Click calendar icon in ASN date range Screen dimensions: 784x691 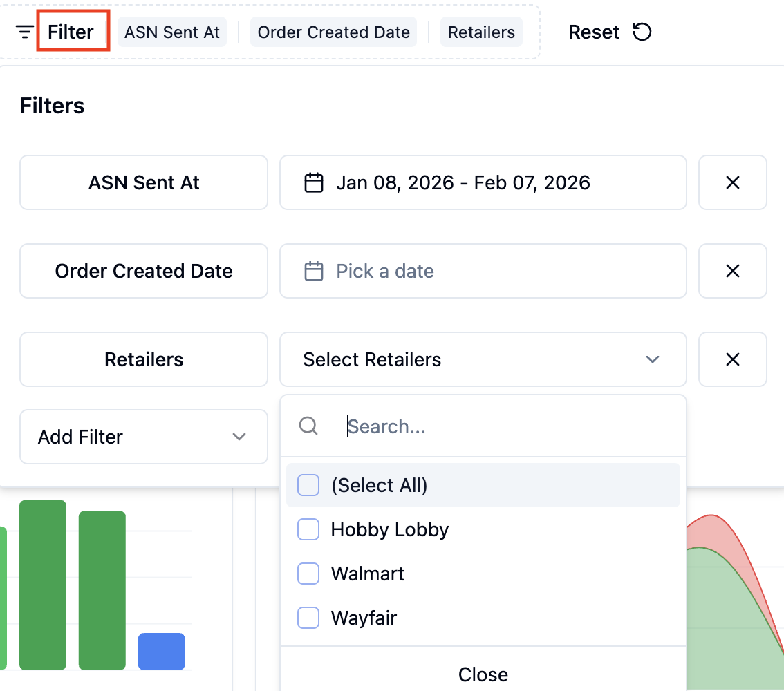point(314,182)
